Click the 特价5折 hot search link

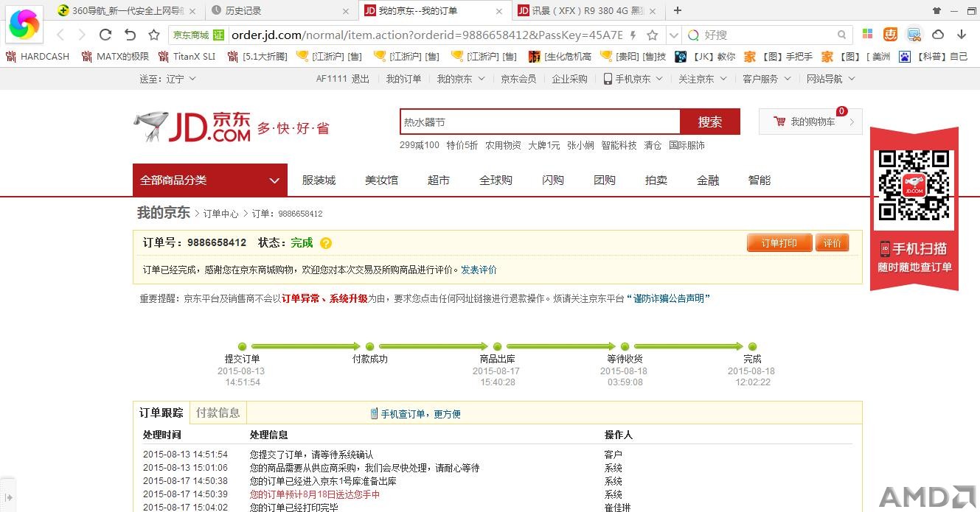click(x=462, y=145)
